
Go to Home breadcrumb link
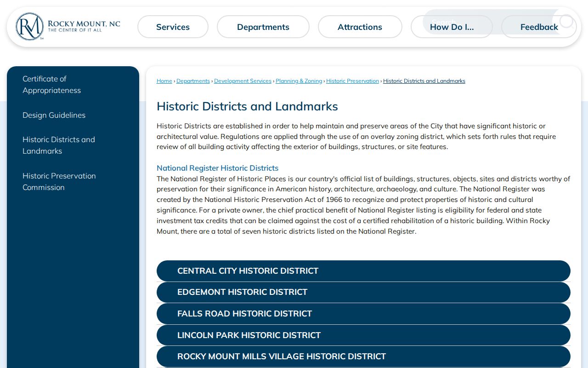coord(164,81)
